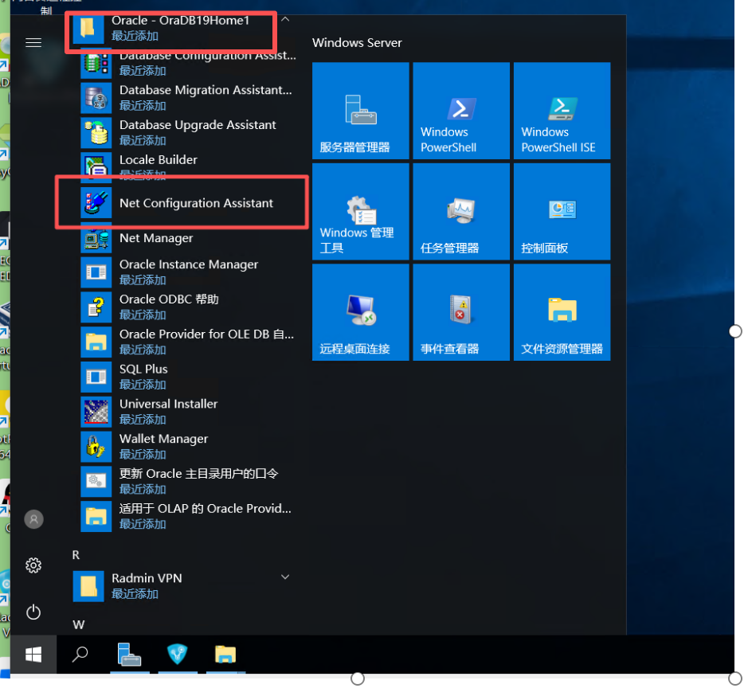Click the Windows Server group title
The image size is (748, 700).
coord(357,43)
